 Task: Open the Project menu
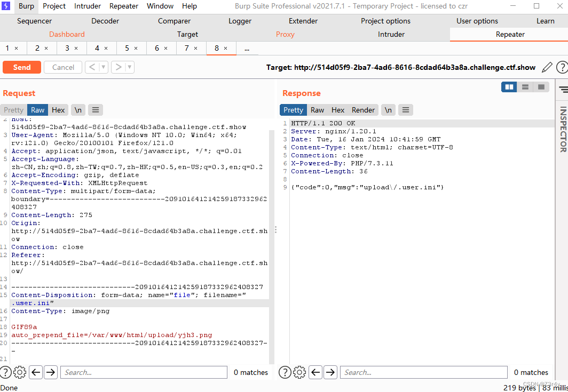pos(54,6)
